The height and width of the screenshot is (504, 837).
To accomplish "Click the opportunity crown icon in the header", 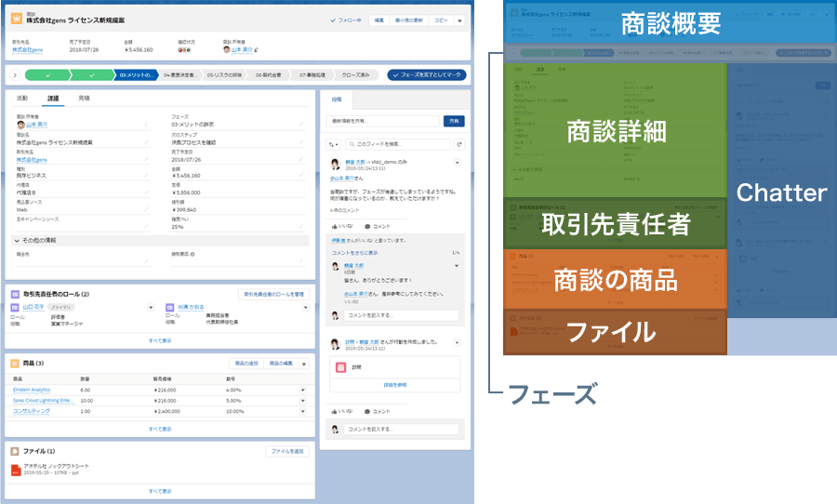I will click(x=16, y=20).
